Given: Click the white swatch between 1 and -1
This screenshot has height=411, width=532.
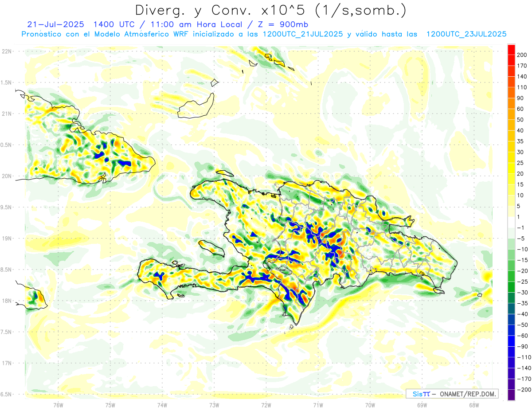Looking at the screenshot, I should [x=511, y=222].
